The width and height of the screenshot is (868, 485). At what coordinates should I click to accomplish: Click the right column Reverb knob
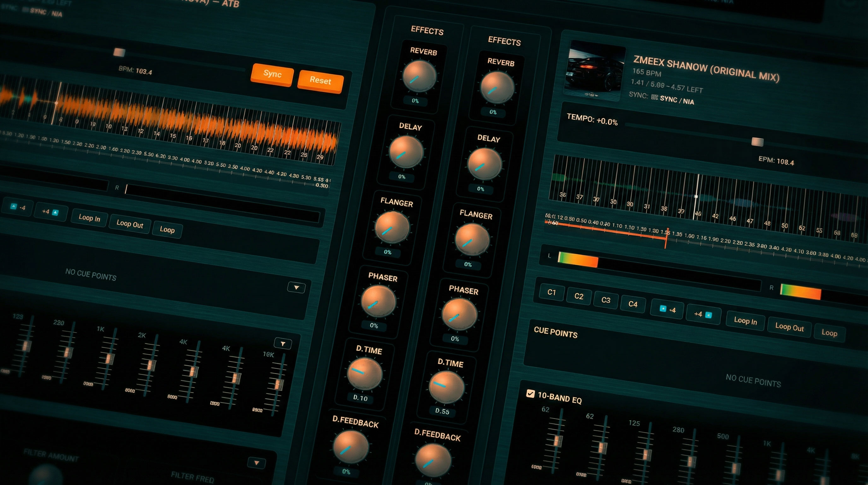point(497,87)
